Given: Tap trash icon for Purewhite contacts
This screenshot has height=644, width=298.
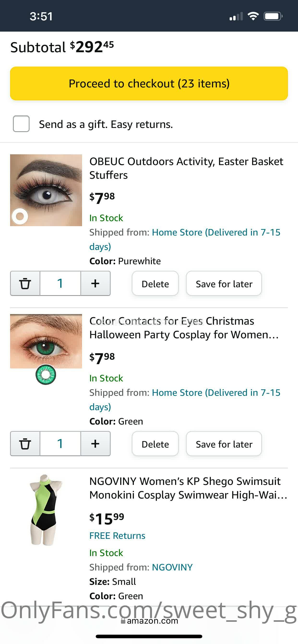Looking at the screenshot, I should [x=25, y=283].
